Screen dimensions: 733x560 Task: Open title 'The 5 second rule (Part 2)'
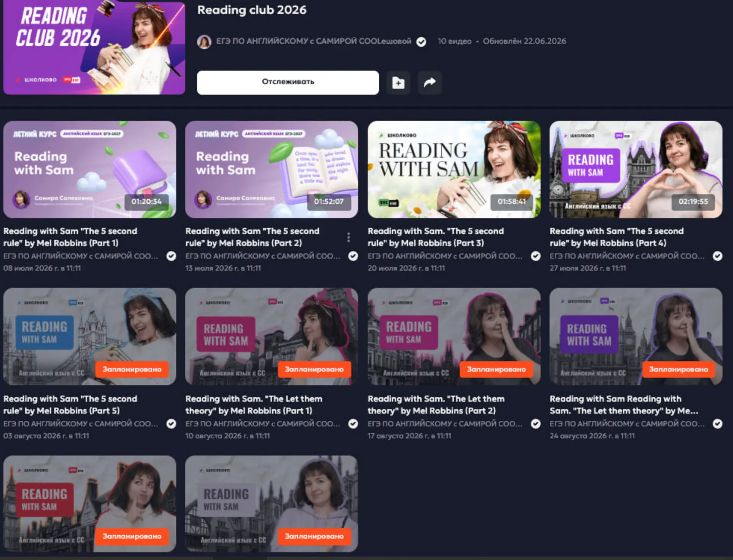click(x=252, y=237)
